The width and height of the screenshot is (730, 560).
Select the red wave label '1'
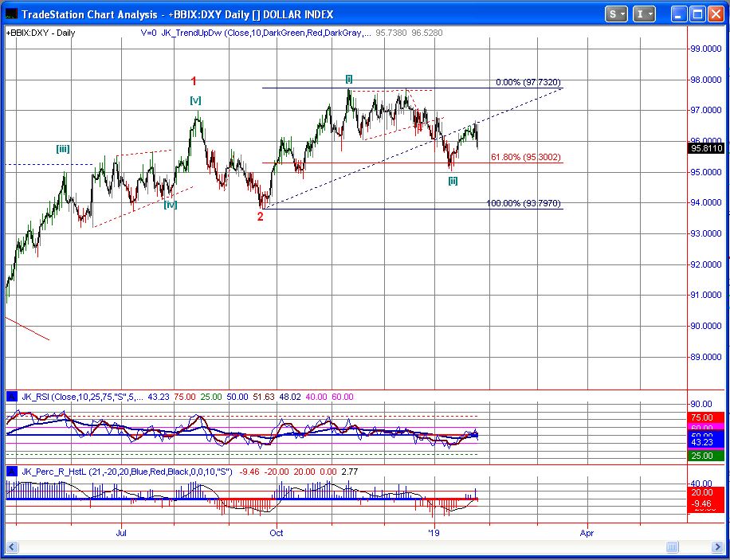tap(194, 81)
